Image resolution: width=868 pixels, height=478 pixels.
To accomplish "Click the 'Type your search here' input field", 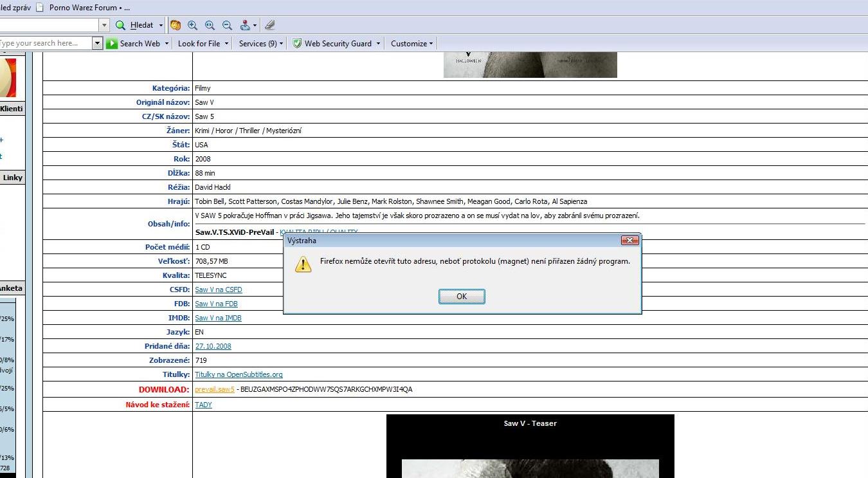I will (x=46, y=43).
